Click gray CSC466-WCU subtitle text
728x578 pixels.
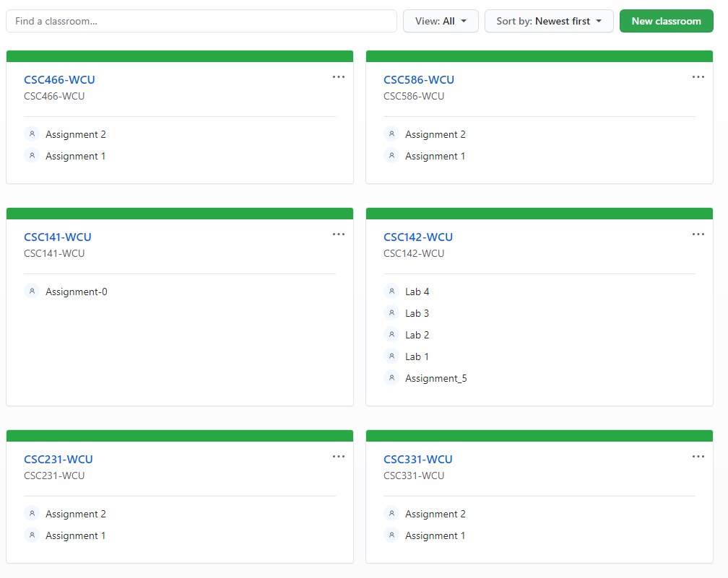click(54, 96)
